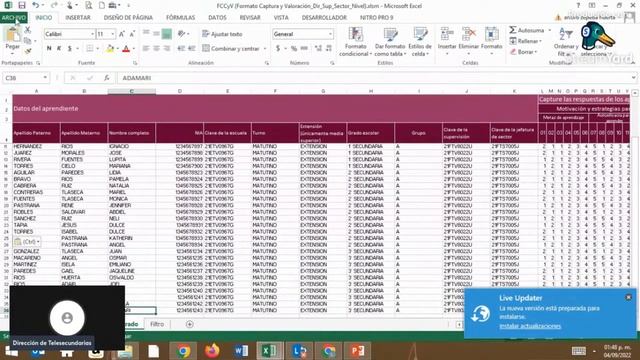Click the Paste Options (Ctrl) smart tag

coord(27,242)
